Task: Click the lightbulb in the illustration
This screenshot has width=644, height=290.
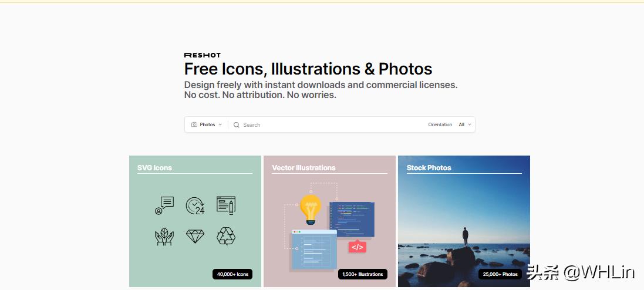Action: pyautogui.click(x=311, y=210)
